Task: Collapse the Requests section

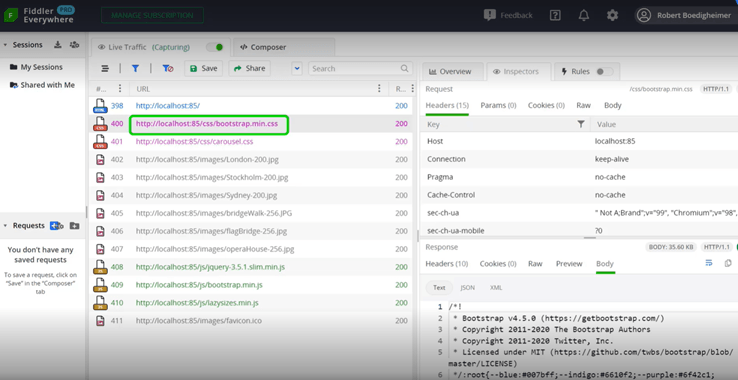Action: coord(5,226)
